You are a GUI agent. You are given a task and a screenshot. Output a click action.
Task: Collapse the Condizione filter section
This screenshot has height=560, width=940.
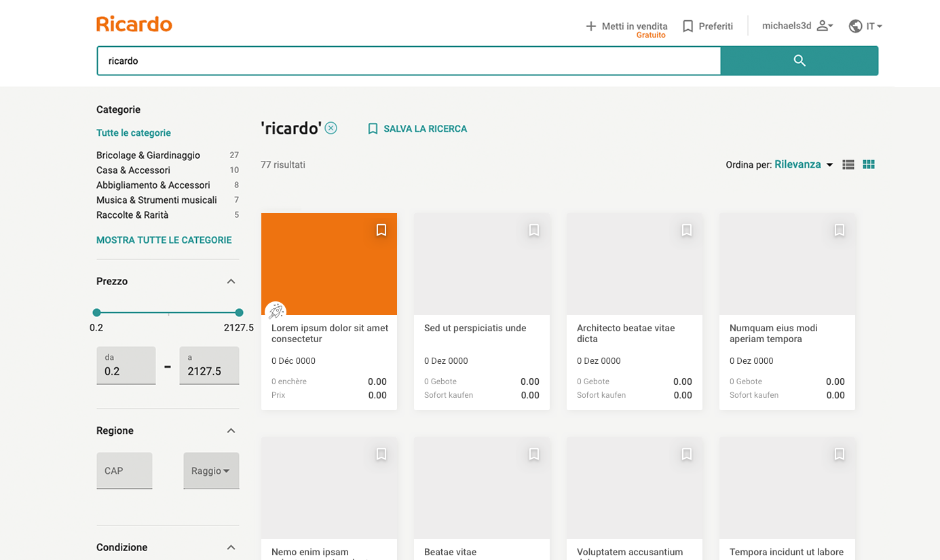pos(231,547)
